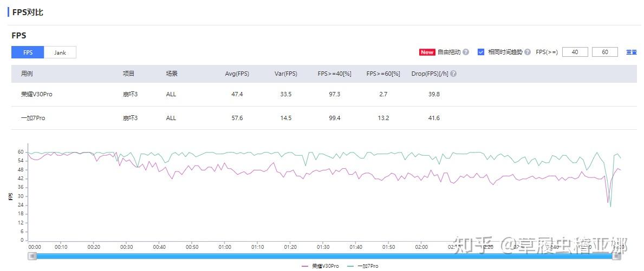This screenshot has height=271, width=644.
Task: Select the FPS tab
Action: tap(28, 52)
